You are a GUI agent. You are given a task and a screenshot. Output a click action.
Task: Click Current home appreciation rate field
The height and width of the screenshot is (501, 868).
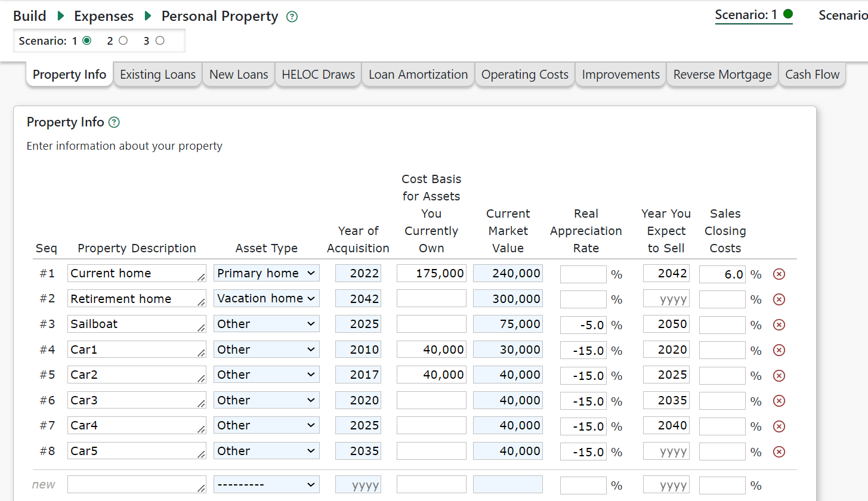pos(583,274)
